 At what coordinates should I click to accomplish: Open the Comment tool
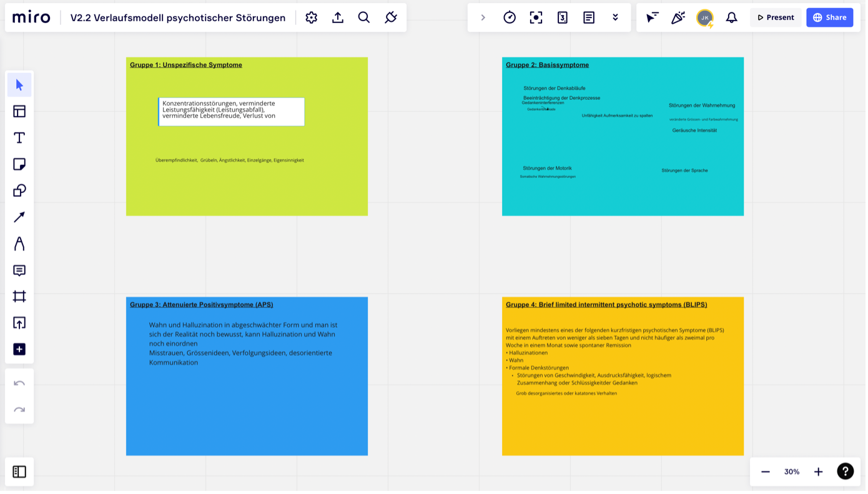coord(19,270)
